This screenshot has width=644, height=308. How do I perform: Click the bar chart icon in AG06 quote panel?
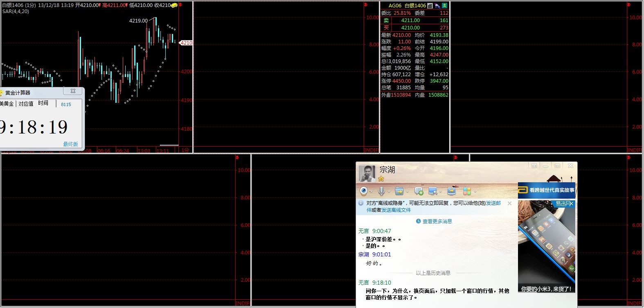point(430,6)
